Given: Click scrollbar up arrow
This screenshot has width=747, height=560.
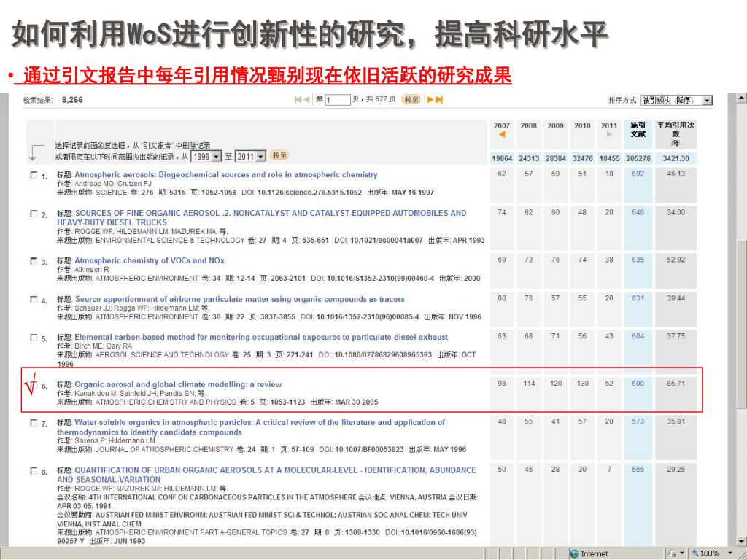Looking at the screenshot, I should point(741,98).
